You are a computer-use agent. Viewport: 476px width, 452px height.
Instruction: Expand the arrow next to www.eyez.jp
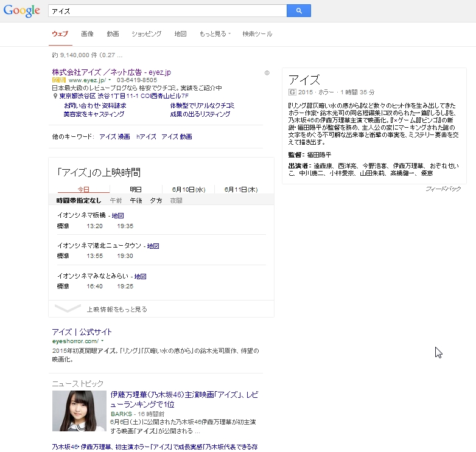pyautogui.click(x=110, y=80)
